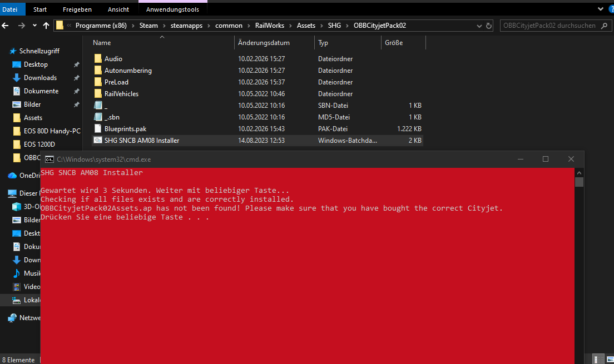Sort by the Typ column header
Screen dimensions: 614x364
(x=323, y=43)
